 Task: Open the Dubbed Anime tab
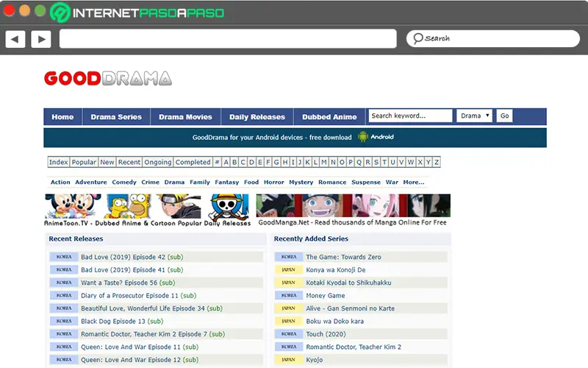click(329, 117)
